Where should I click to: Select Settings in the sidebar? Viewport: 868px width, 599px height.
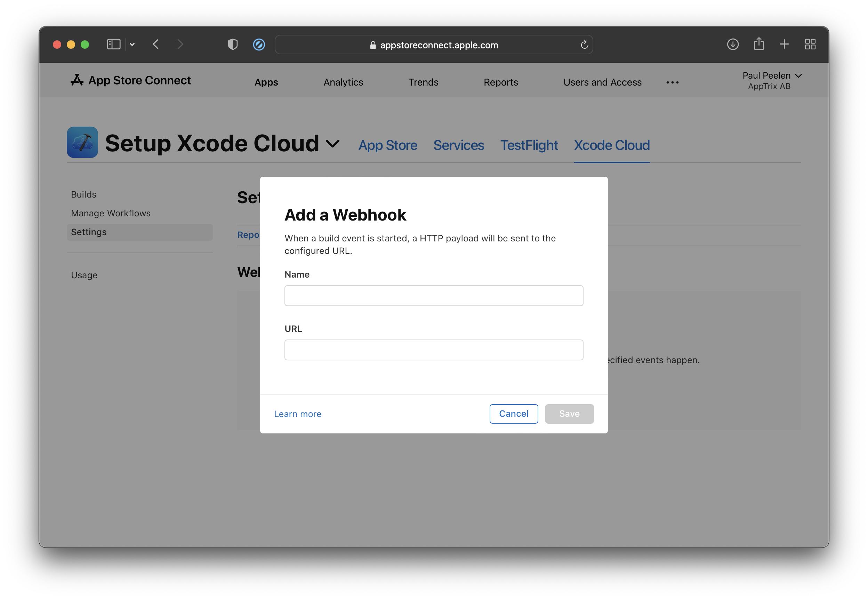click(x=139, y=232)
